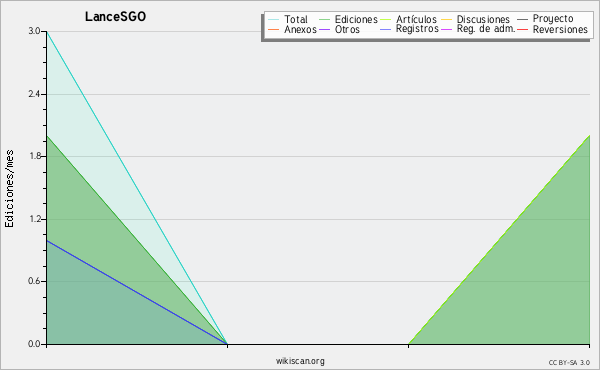This screenshot has width=600, height=370.
Task: Click the 1.8 y-axis value
Action: point(34,156)
